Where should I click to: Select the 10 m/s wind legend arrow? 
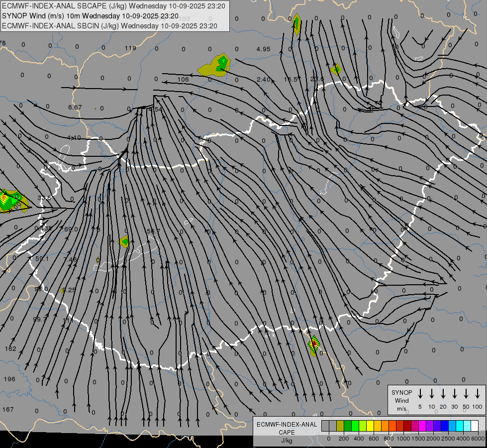point(432,394)
